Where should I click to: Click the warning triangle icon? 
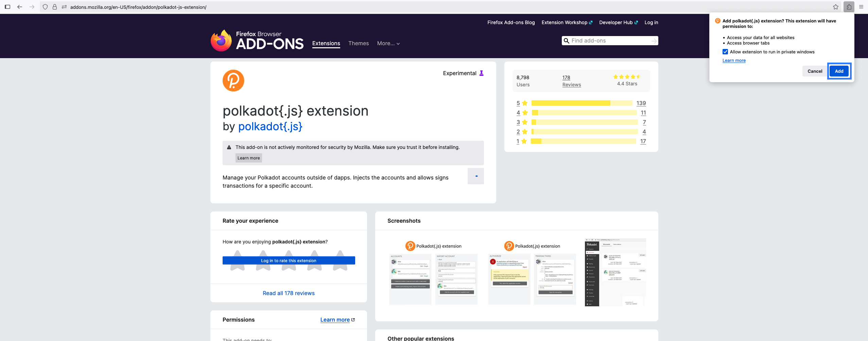pos(229,147)
